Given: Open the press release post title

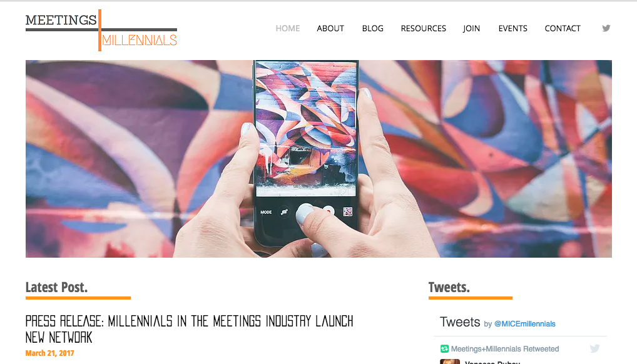Looking at the screenshot, I should pos(190,329).
